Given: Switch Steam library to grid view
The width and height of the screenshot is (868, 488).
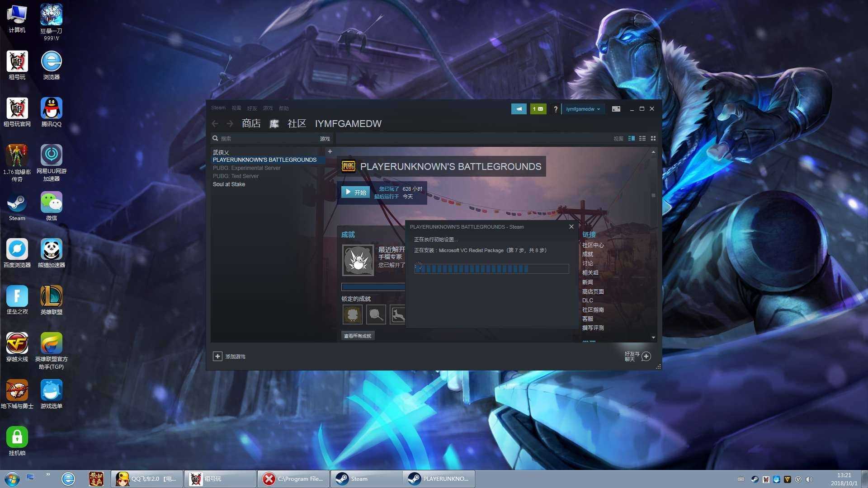Looking at the screenshot, I should pyautogui.click(x=653, y=138).
